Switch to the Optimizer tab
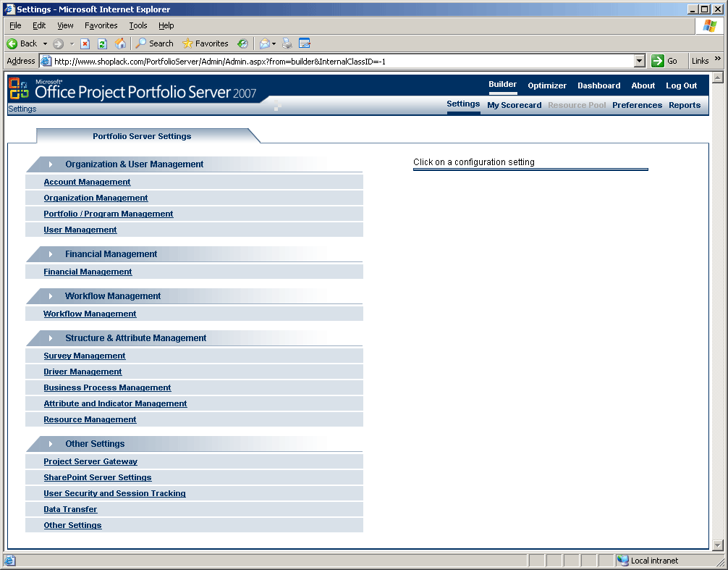Screen dimensions: 728x570 (x=547, y=85)
